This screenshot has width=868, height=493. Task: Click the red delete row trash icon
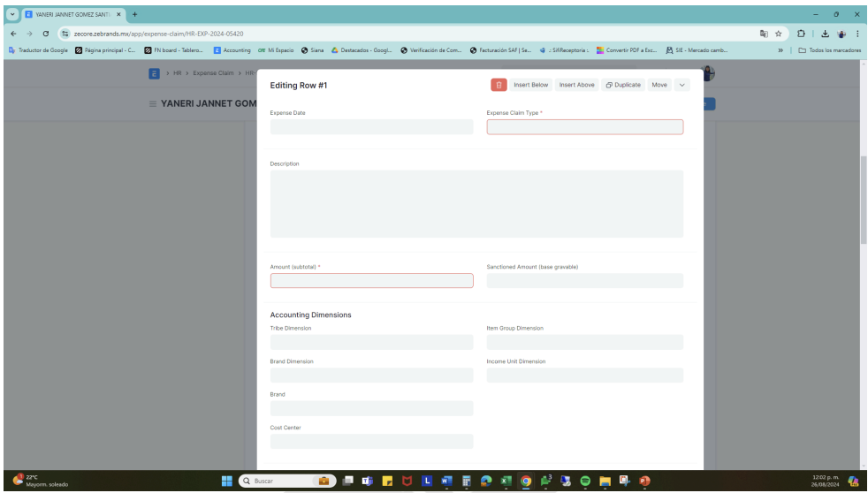[499, 85]
